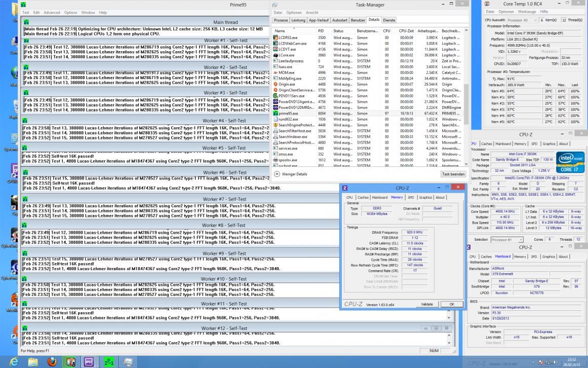The height and width of the screenshot is (368, 588).
Task: Open the Graphics tab in the CPU-Z Mainboard window
Action: tap(548, 256)
